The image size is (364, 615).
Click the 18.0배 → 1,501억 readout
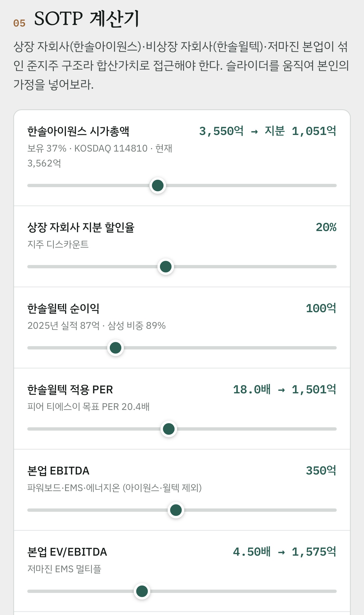tap(285, 389)
